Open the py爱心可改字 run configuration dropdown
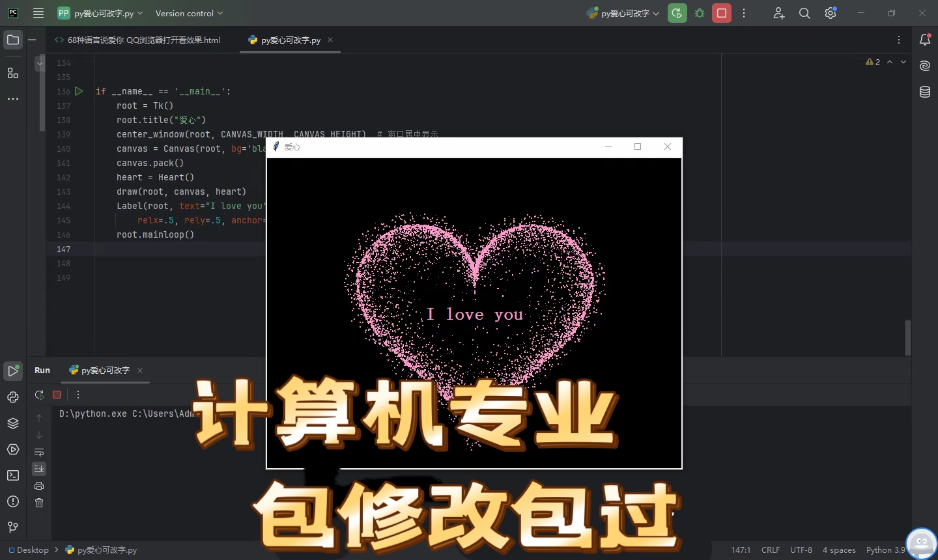The height and width of the screenshot is (560, 938). click(622, 13)
